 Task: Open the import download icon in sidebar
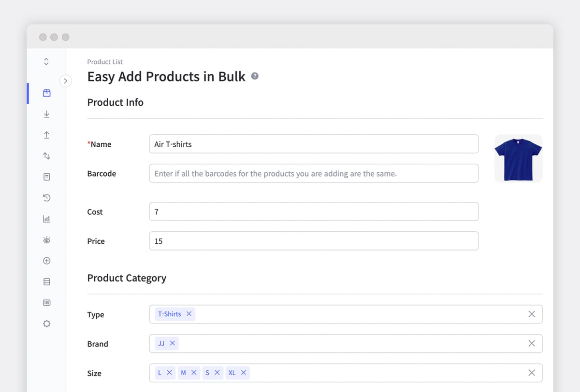click(46, 114)
